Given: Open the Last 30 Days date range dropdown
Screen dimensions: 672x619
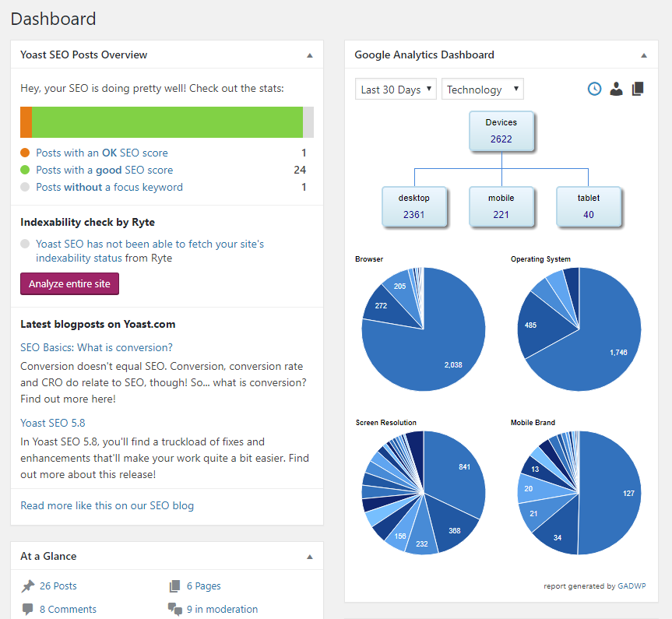Looking at the screenshot, I should tap(396, 90).
